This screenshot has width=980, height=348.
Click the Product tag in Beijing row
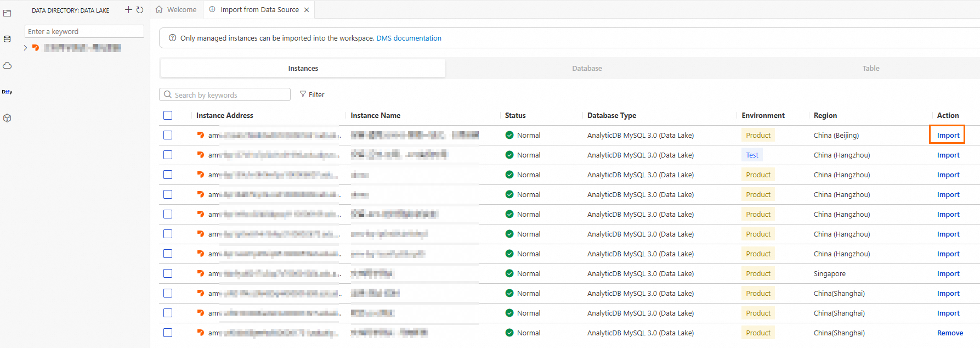point(758,135)
